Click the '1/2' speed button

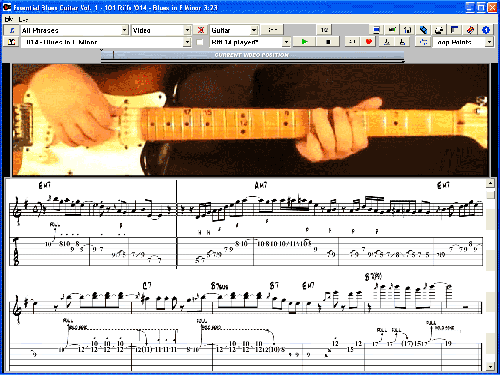324,30
